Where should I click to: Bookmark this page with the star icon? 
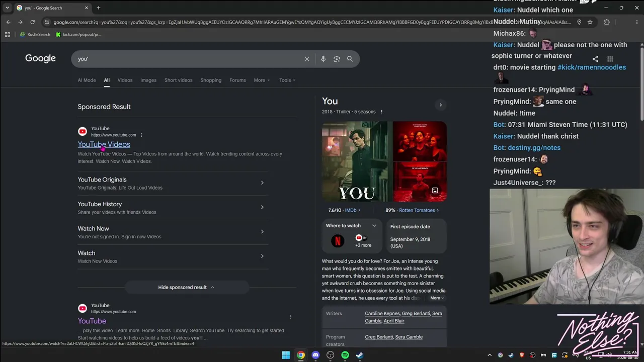coord(590,22)
